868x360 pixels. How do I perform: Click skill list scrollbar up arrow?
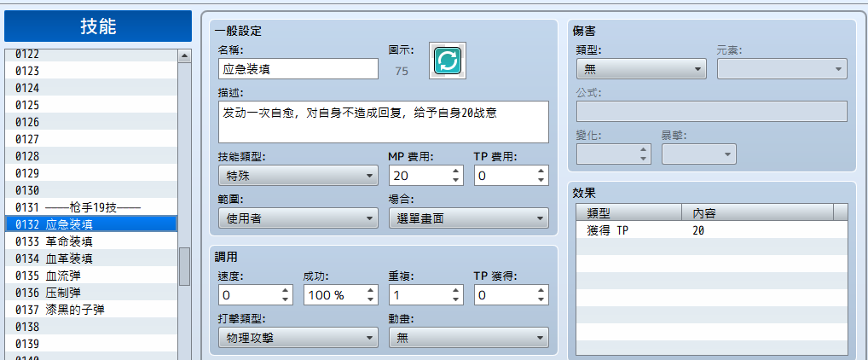[184, 55]
